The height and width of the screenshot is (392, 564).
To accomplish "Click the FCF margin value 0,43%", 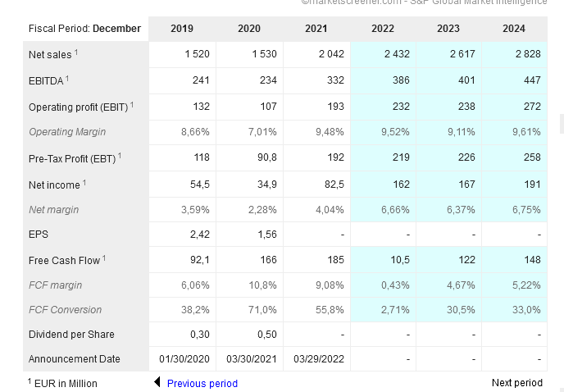I will (x=395, y=285).
